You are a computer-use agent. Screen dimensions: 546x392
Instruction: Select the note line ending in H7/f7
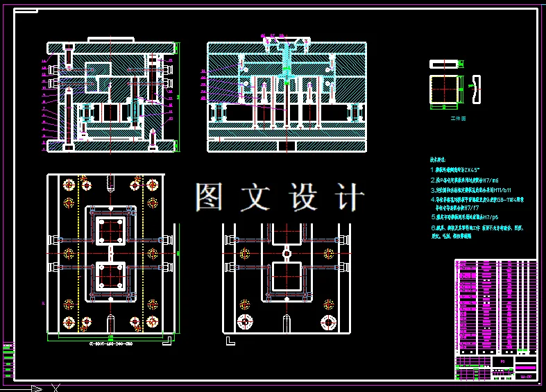pos(457,208)
